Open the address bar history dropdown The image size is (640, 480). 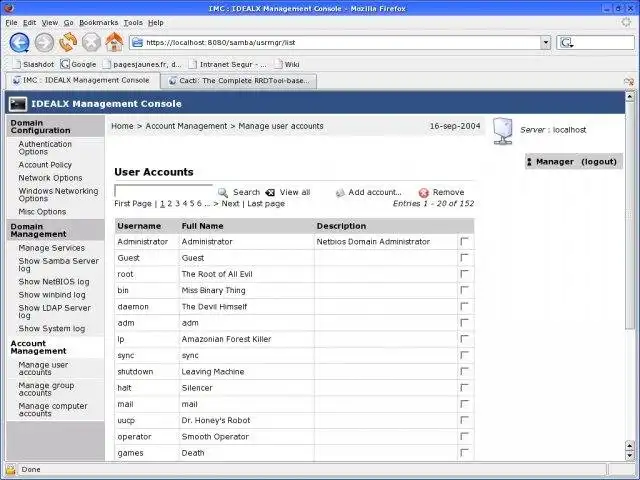pos(546,42)
